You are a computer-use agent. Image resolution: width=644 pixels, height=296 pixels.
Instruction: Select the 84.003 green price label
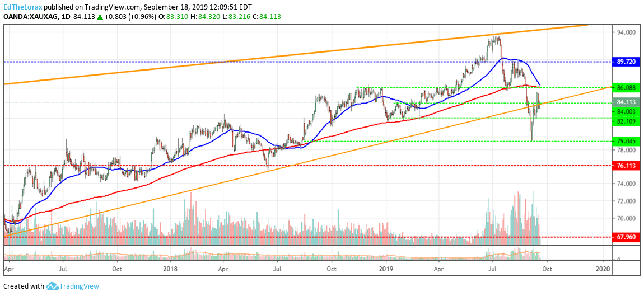click(x=626, y=111)
